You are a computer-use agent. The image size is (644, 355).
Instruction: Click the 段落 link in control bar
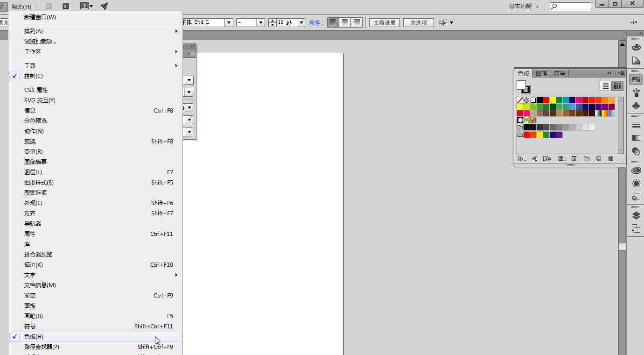[316, 22]
